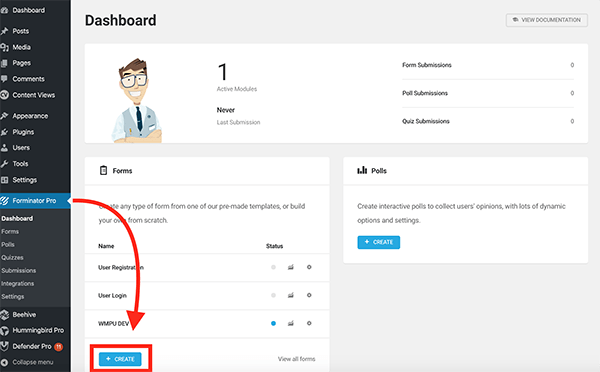Select the User Registration form name
600x372 pixels.
pos(121,268)
